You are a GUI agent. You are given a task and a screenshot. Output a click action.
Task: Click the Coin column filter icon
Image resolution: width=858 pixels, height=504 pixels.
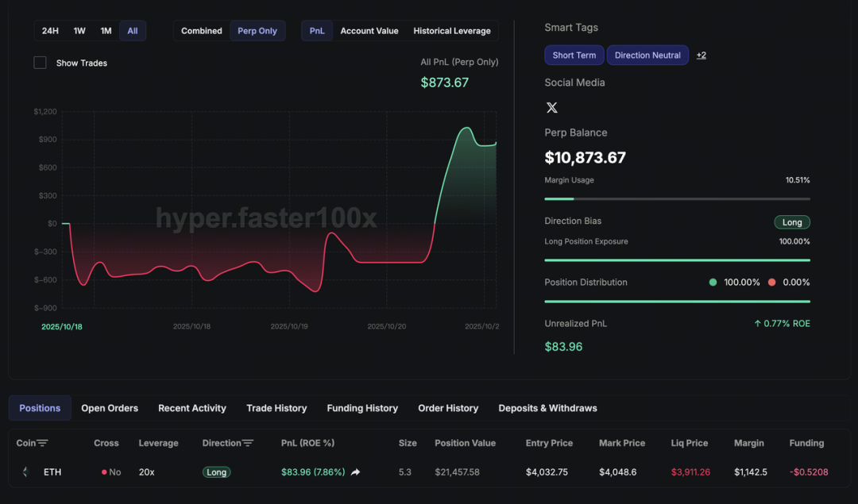coord(43,443)
